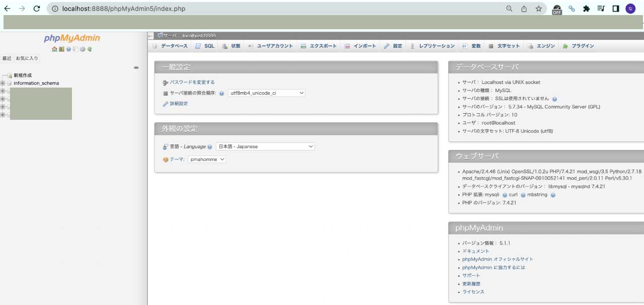Open the エクスポート tab
Screen dimensions: 644x305
tap(319, 46)
